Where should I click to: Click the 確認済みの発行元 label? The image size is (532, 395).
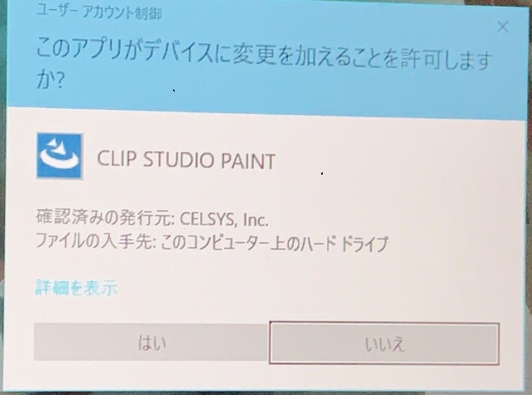coord(105,218)
